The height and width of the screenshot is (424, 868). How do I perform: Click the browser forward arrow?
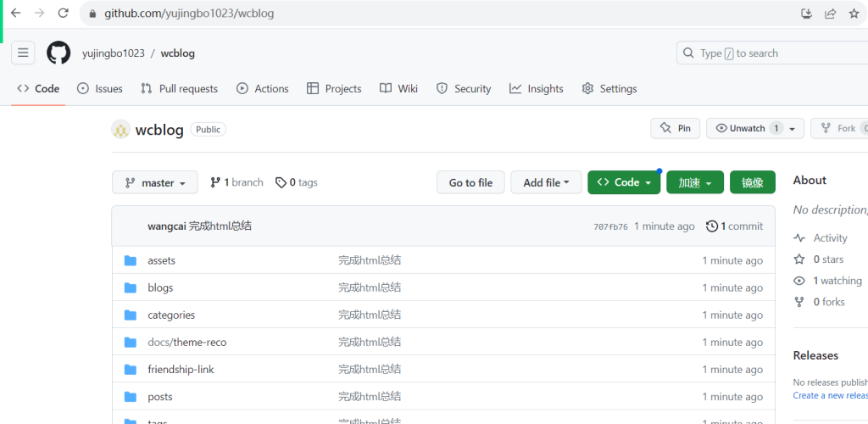coord(39,13)
